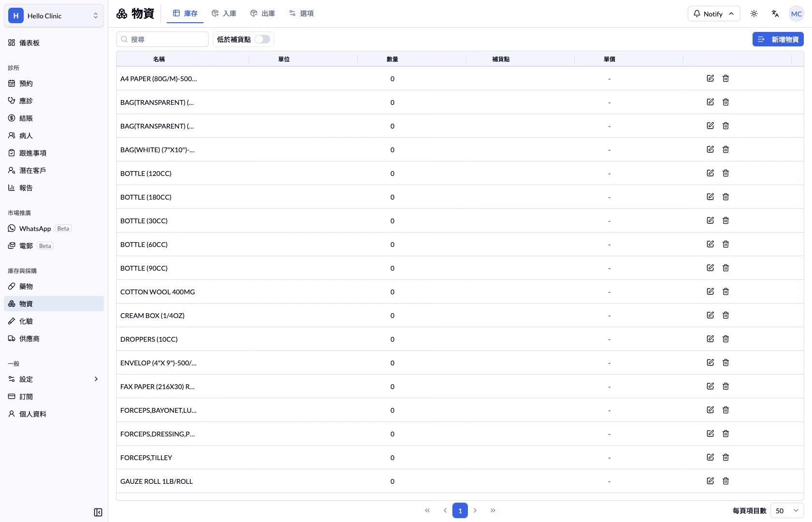The width and height of the screenshot is (812, 522).
Task: Go to 儀表板 dashboard
Action: [x=54, y=43]
